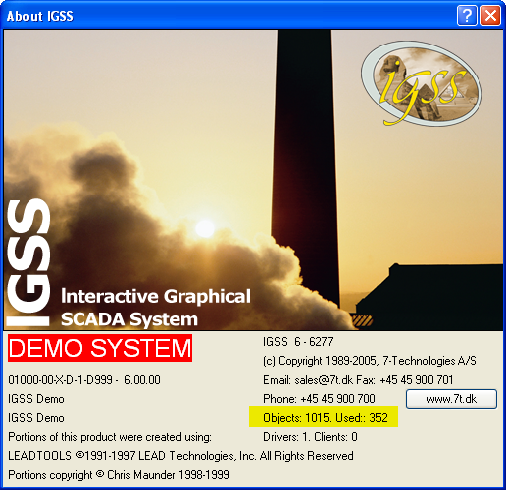
Task: Click the LEADTOOLS copyright notice line
Action: tap(181, 456)
